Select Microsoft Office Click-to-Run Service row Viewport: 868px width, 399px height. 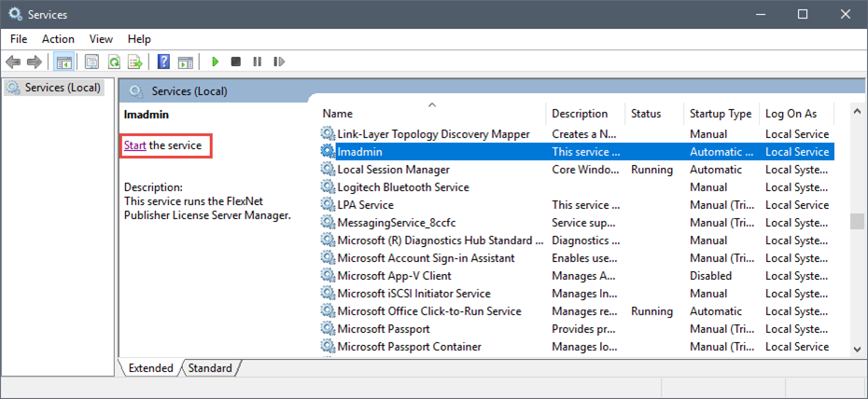pos(578,310)
